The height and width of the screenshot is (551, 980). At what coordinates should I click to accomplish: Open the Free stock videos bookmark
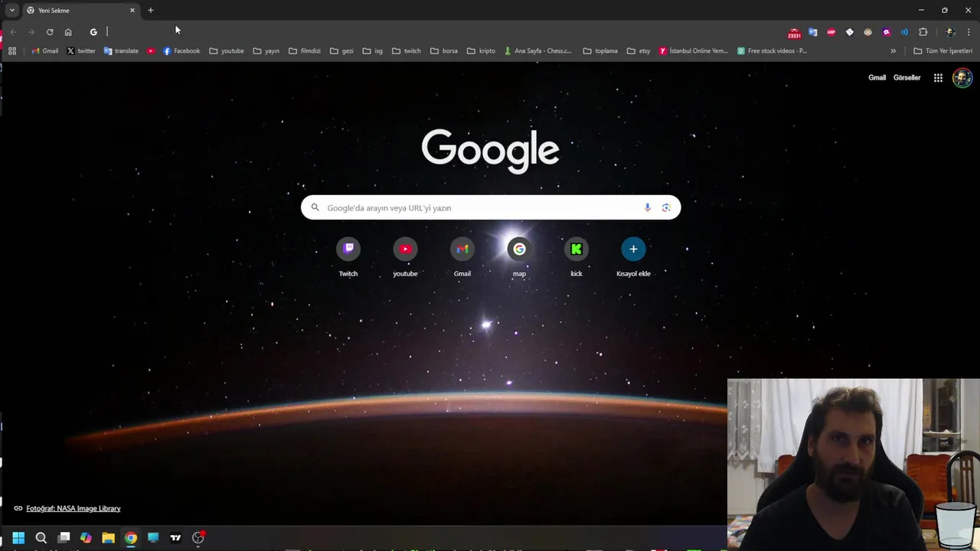pyautogui.click(x=773, y=51)
